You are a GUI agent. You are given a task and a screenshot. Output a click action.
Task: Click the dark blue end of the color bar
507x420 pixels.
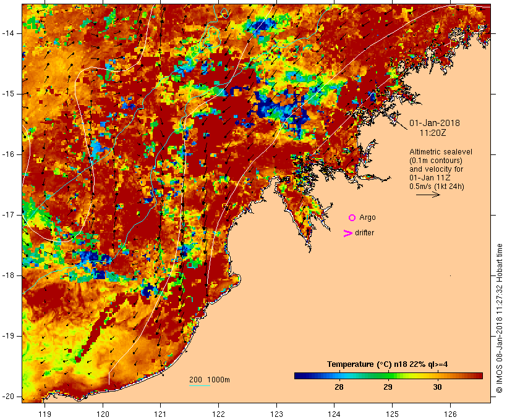(299, 376)
